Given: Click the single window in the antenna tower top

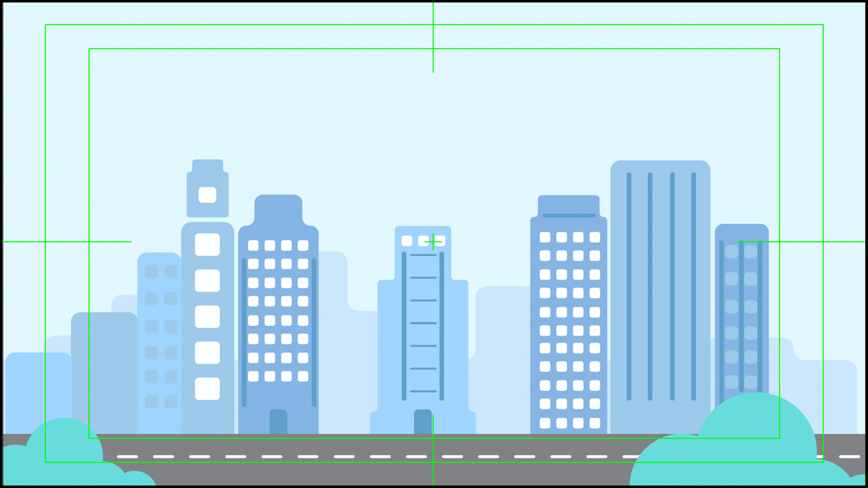Looking at the screenshot, I should tap(207, 195).
